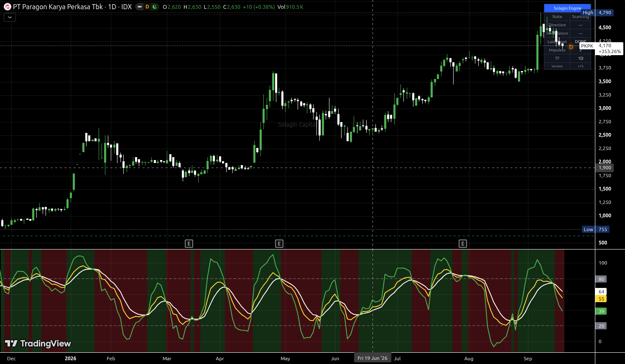The height and width of the screenshot is (364, 625).
Task: Click the oscillator 80 level label
Action: [601, 279]
